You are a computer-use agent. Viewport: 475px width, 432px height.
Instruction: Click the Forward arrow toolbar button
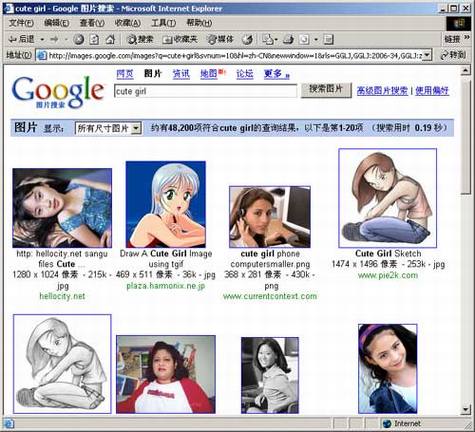(x=54, y=40)
